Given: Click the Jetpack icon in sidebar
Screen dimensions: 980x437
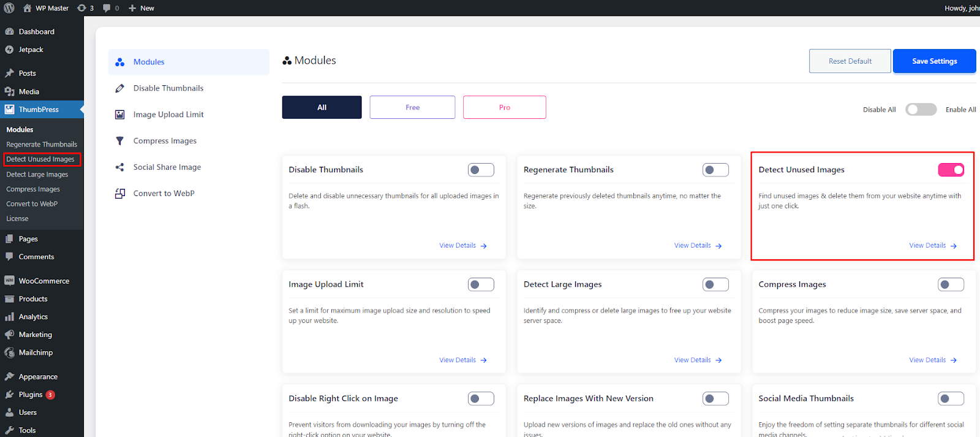Looking at the screenshot, I should click(9, 50).
